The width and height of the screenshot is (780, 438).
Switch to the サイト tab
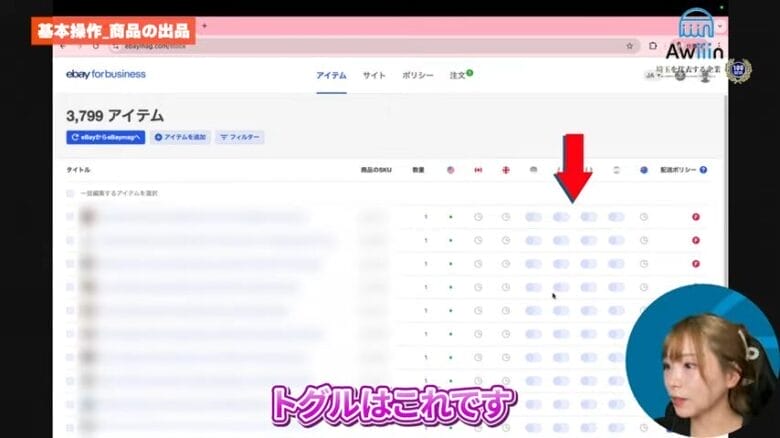pyautogui.click(x=374, y=75)
